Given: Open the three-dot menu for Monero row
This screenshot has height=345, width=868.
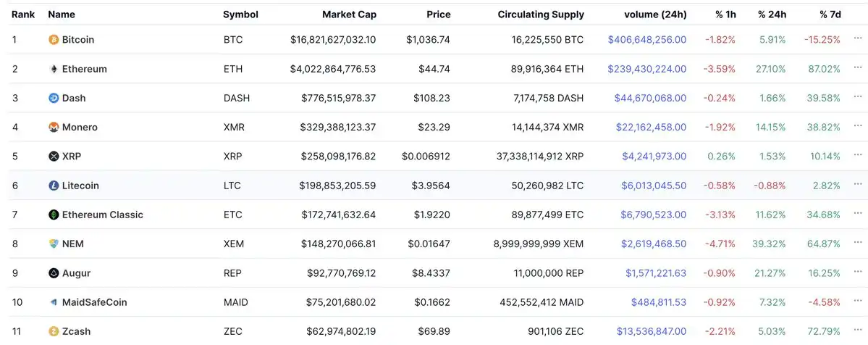Looking at the screenshot, I should [858, 126].
